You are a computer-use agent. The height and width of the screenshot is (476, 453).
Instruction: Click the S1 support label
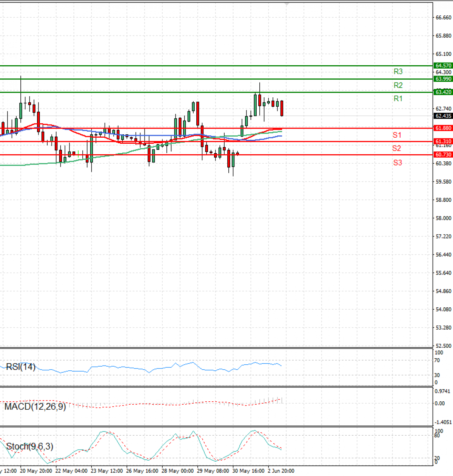coord(397,135)
